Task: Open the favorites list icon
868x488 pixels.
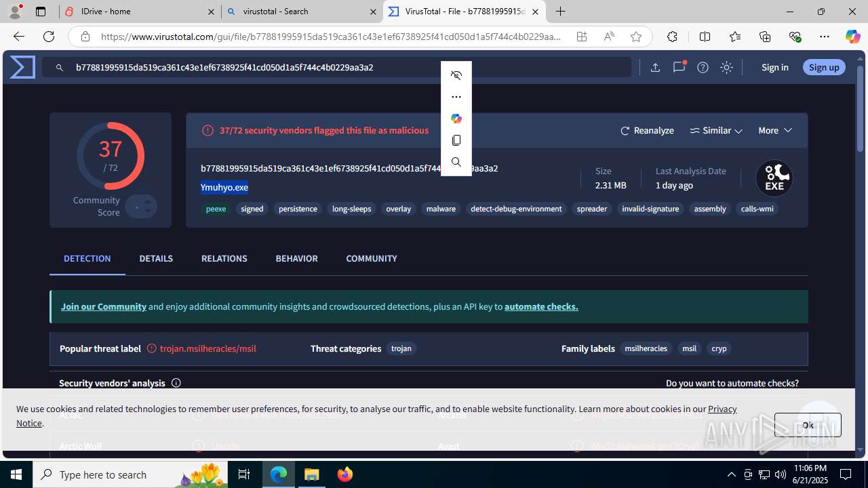Action: (735, 37)
